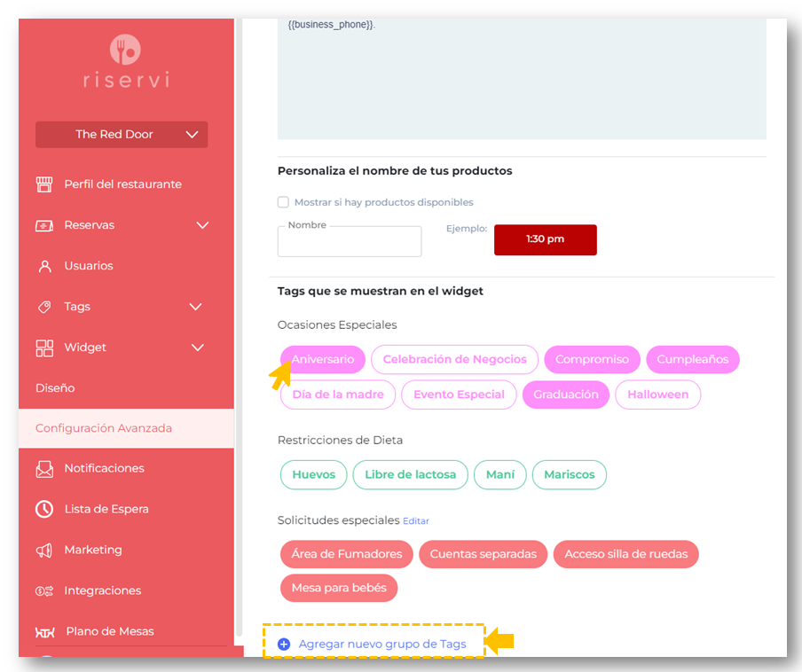The image size is (802, 672).
Task: Click the blue plus icon for new tag group
Action: pyautogui.click(x=284, y=644)
